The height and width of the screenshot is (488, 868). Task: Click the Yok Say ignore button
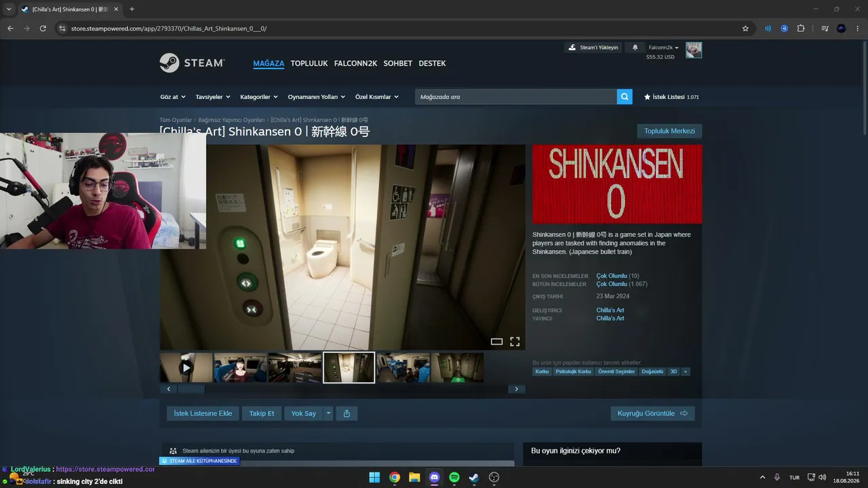(304, 413)
